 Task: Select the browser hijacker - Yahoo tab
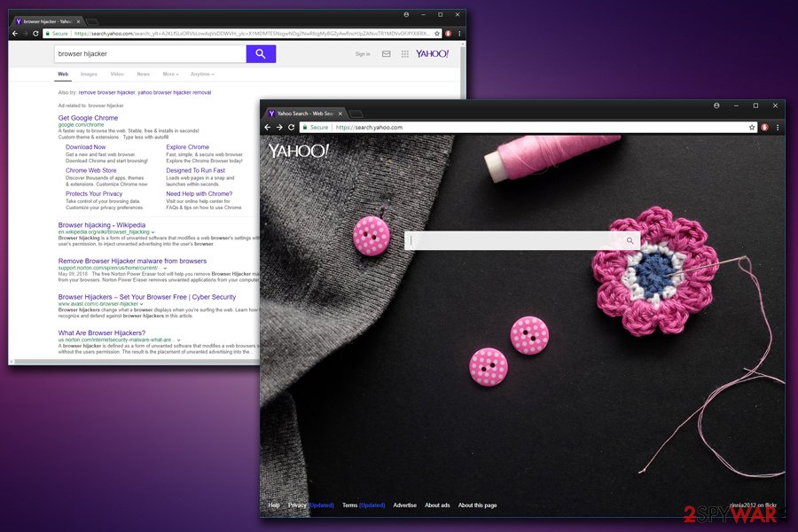(48, 21)
